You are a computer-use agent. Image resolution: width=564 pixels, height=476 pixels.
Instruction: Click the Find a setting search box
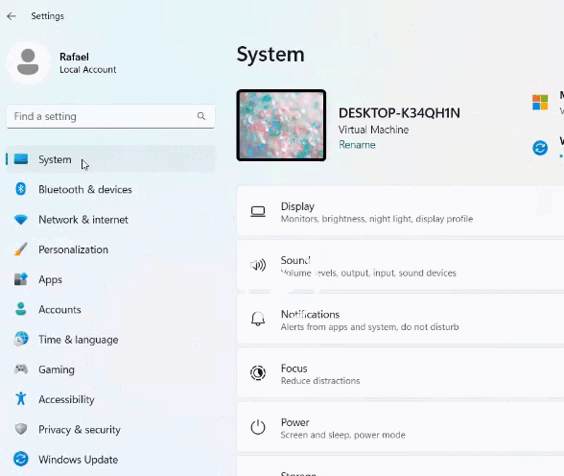tap(111, 116)
